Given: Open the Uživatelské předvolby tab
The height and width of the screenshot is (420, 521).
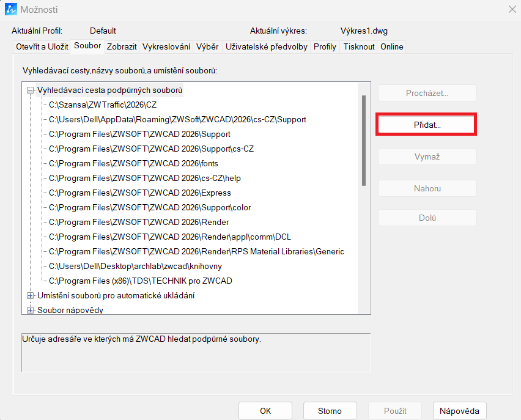Looking at the screenshot, I should click(x=267, y=47).
